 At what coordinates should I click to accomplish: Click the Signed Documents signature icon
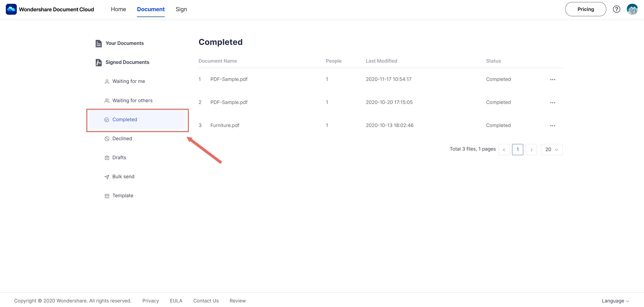pos(98,62)
